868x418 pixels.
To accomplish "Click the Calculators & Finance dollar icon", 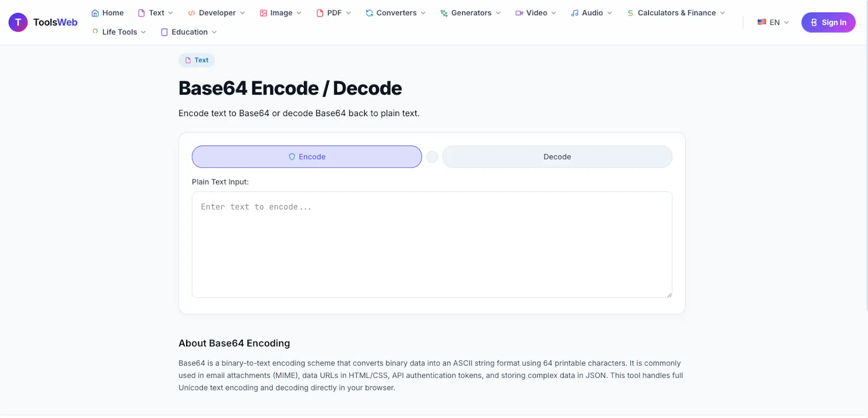I will coord(630,13).
